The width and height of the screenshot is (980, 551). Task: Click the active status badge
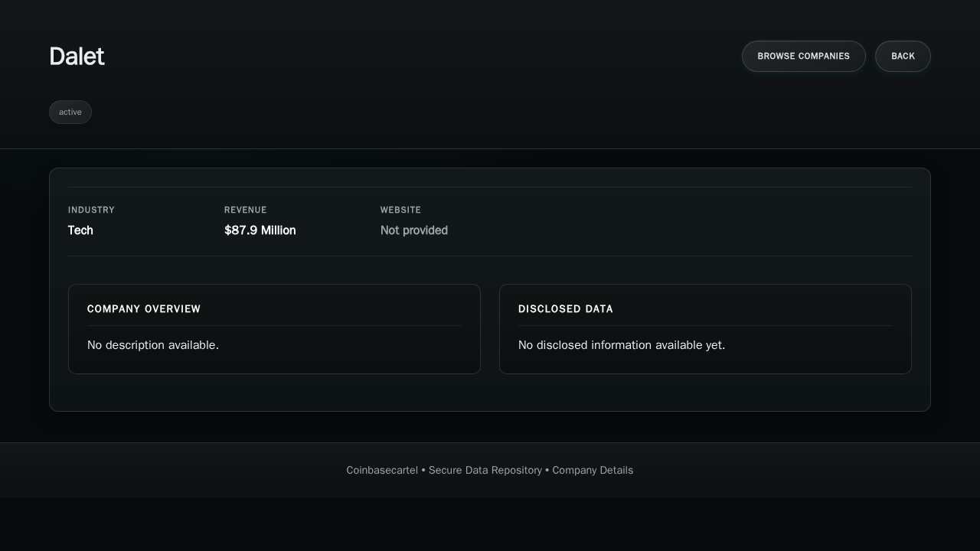[x=70, y=112]
